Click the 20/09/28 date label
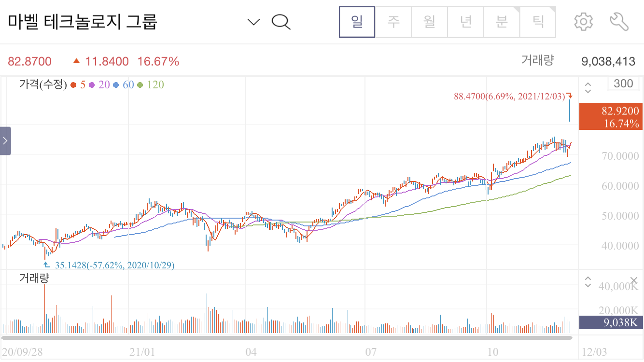This screenshot has height=362, width=644. coord(22,352)
